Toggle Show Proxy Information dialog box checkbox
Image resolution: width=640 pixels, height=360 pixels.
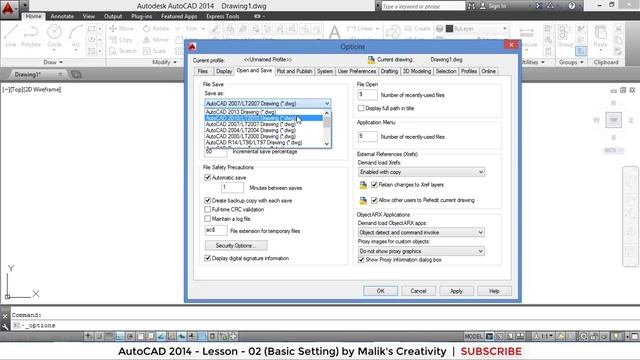[x=361, y=260]
